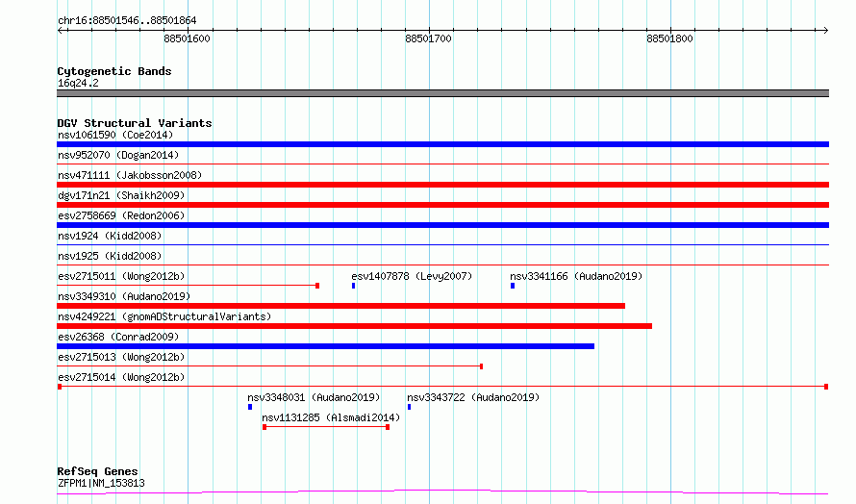This screenshot has width=856, height=504.
Task: Open variant label nsv952070 (Dogan2014)
Action: 118,155
